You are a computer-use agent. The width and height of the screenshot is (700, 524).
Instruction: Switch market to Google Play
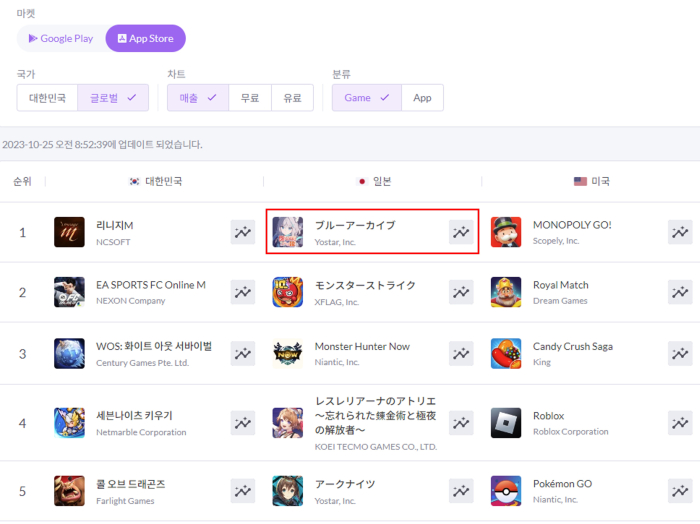click(x=61, y=38)
